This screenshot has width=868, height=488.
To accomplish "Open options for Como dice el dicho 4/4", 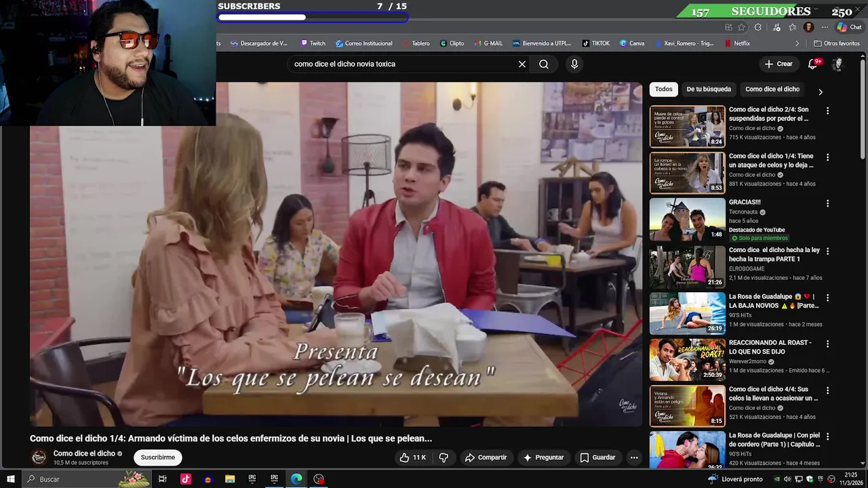I will coord(827,390).
